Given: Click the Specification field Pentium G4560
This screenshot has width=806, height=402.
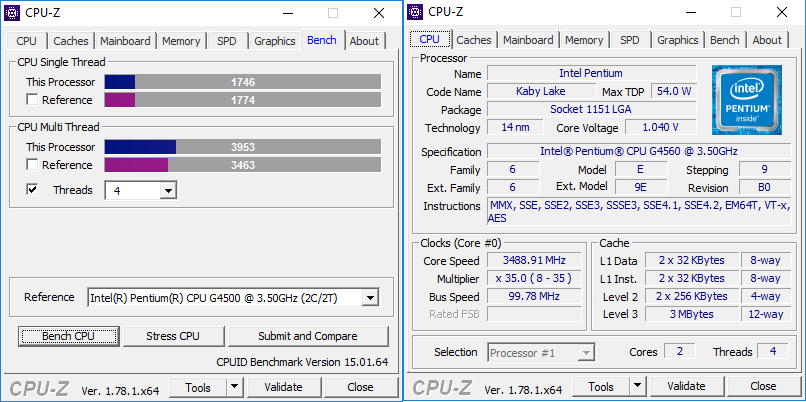Looking at the screenshot, I should [x=639, y=151].
